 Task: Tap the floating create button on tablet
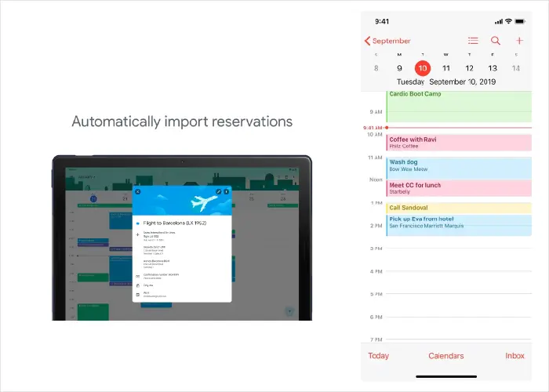coord(289,311)
